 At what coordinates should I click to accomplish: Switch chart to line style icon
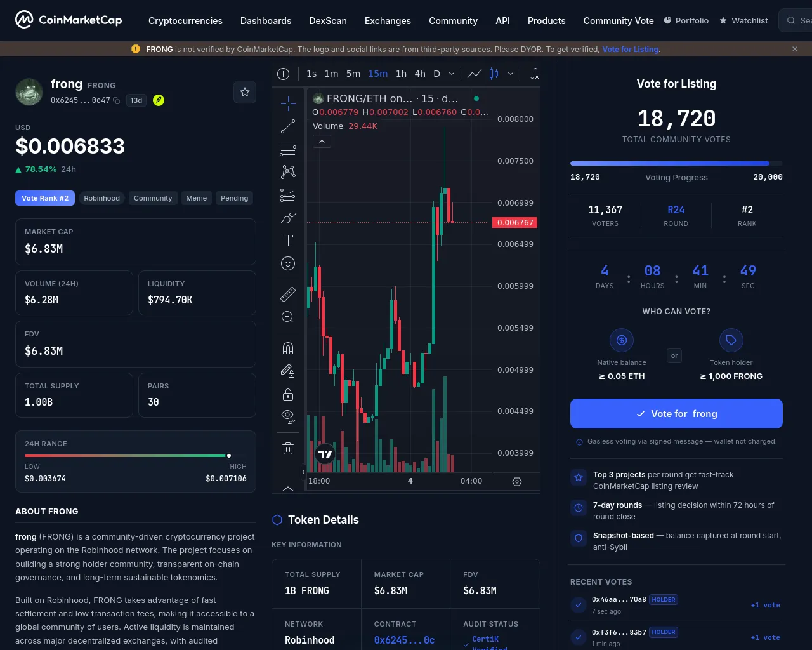pyautogui.click(x=474, y=74)
